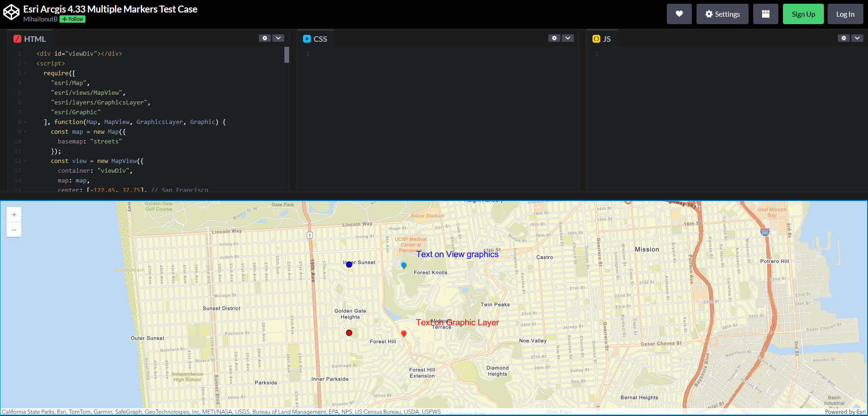Viewport: 868px width, 416px height.
Task: Click the Interstate 280 highway shield
Action: [765, 233]
